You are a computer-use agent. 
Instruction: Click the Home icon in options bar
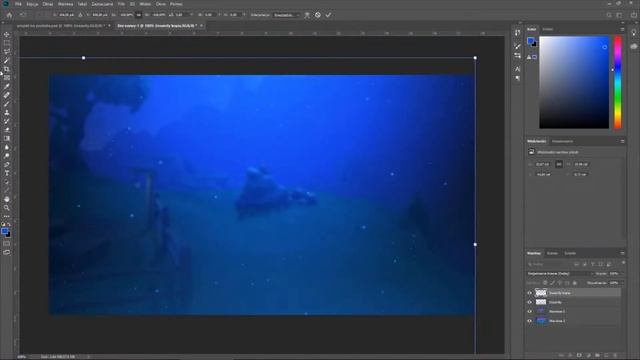pyautogui.click(x=9, y=15)
